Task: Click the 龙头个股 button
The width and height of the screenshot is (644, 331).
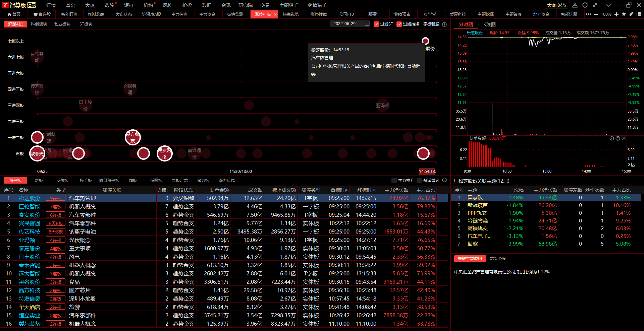Action: coord(498,259)
